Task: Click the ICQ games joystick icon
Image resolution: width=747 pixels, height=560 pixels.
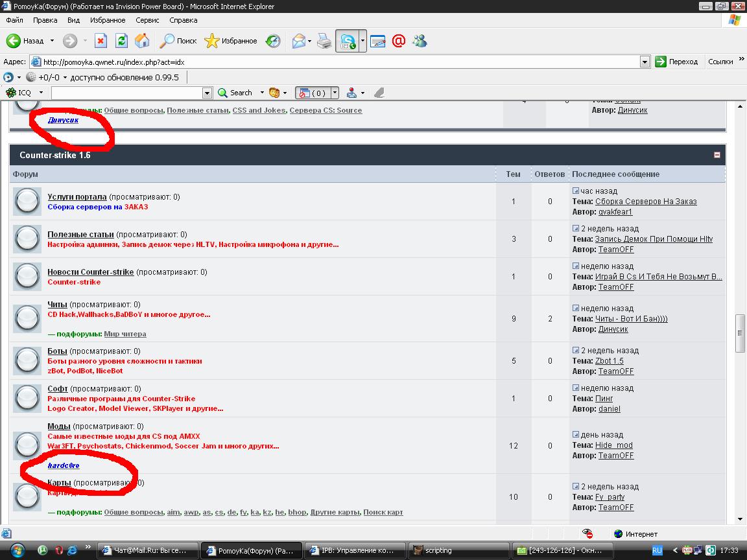Action: [351, 93]
